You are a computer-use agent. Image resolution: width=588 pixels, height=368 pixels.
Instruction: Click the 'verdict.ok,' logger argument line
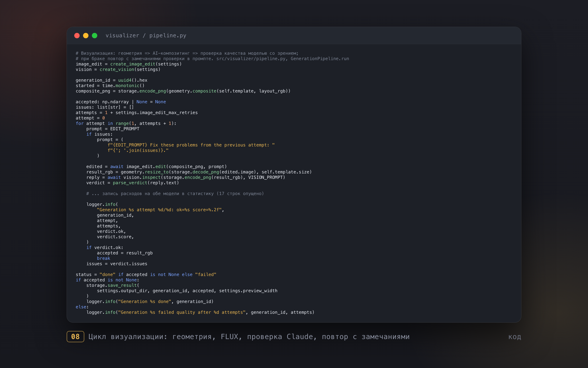pos(111,231)
